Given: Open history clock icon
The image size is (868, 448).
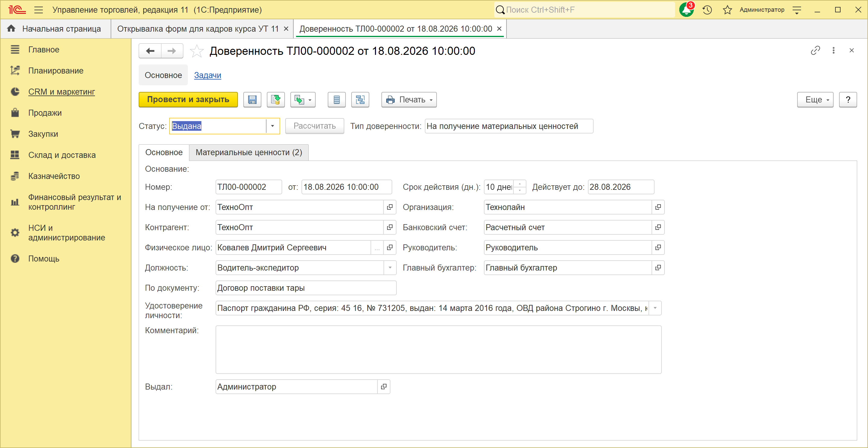Looking at the screenshot, I should tap(707, 10).
